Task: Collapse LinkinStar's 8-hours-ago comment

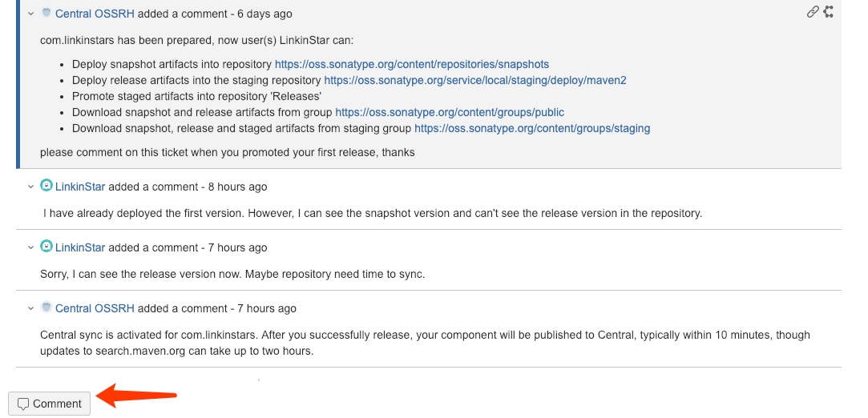Action: click(x=30, y=187)
